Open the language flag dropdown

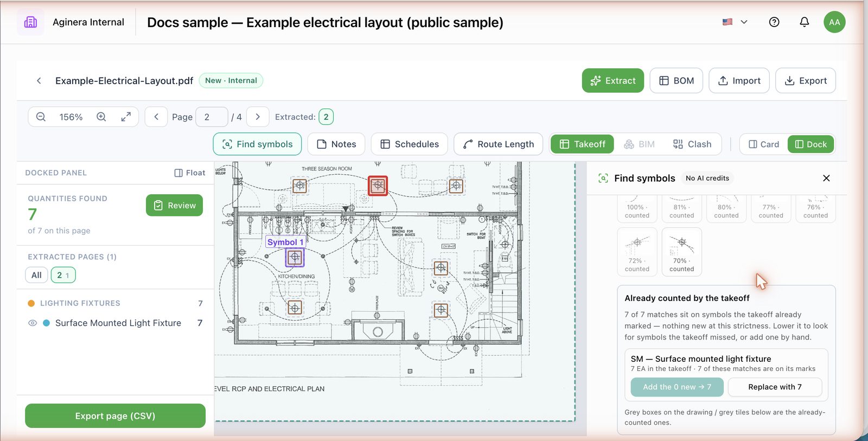(x=735, y=22)
